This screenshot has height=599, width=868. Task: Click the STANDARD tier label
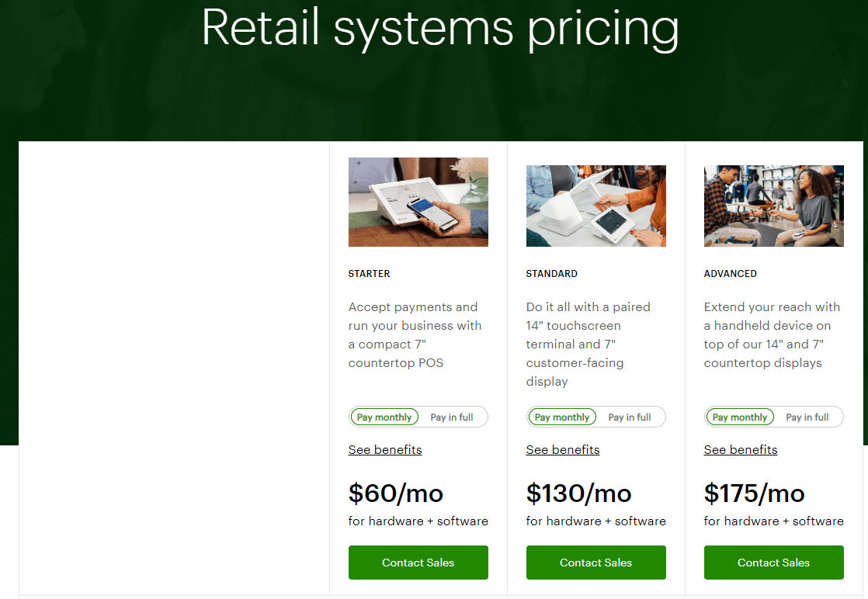(x=551, y=273)
